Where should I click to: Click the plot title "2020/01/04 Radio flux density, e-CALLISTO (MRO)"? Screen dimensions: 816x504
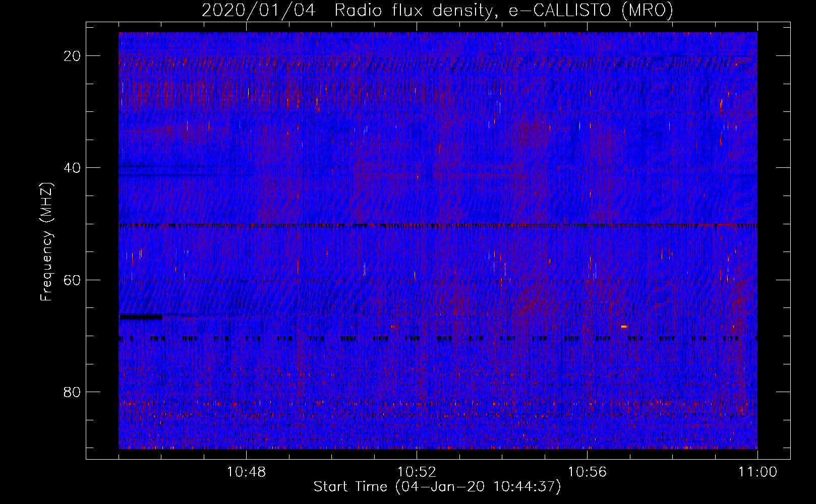tap(437, 10)
